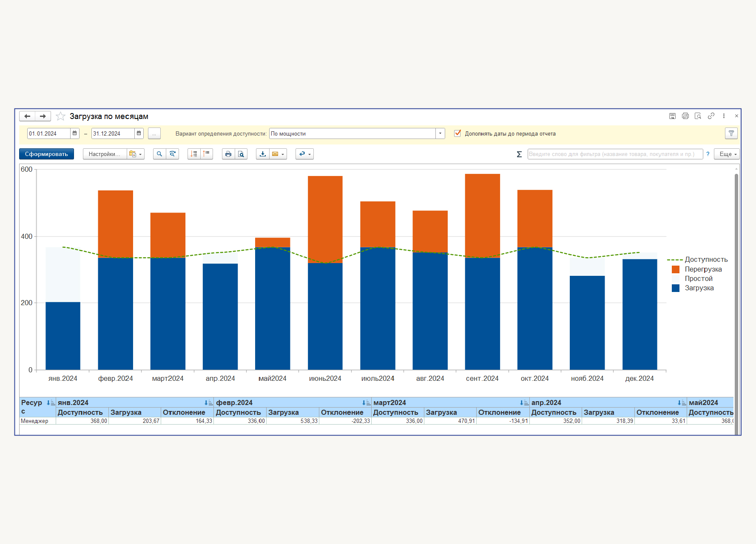Image resolution: width=756 pixels, height=544 pixels.
Task: Uncheck 'Дополнять даты до периода отчета' checkbox
Action: pos(458,133)
